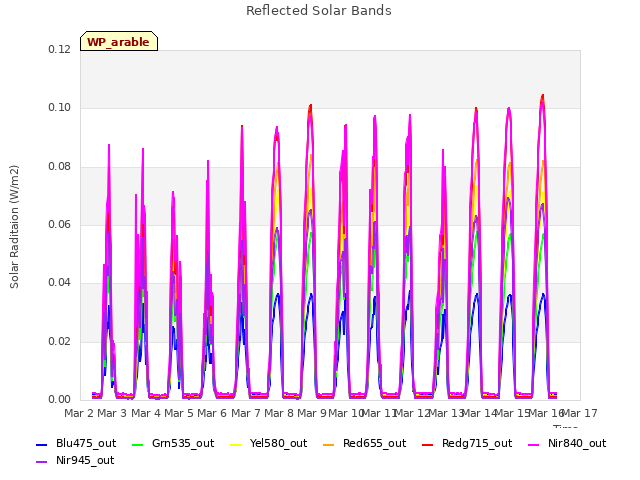Click the red Redg715_out legend swatch
640x480 pixels.
(427, 444)
